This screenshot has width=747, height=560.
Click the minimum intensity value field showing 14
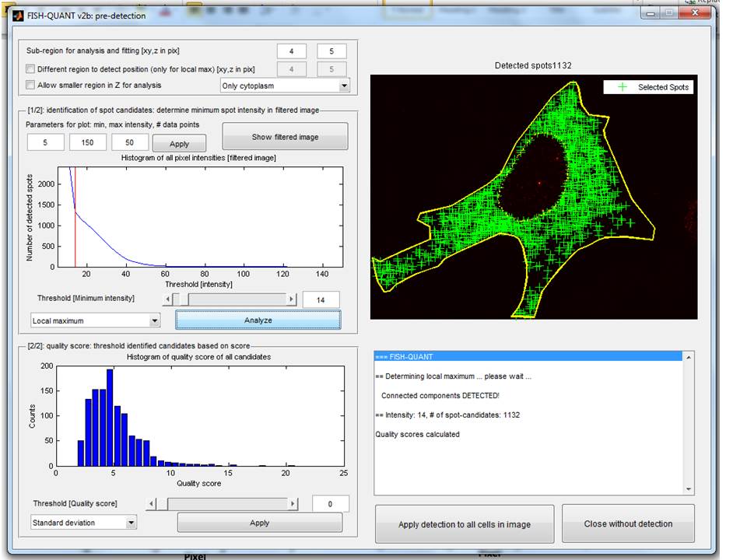click(x=321, y=300)
